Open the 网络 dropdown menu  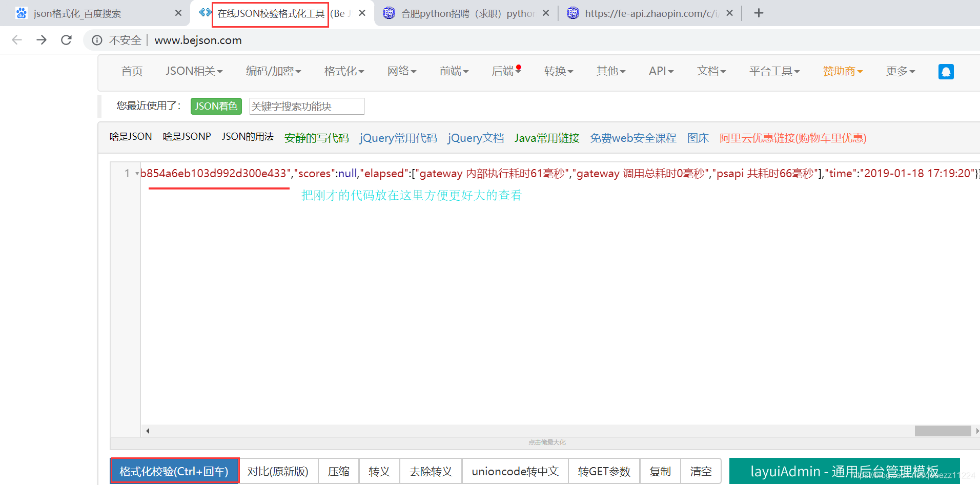pyautogui.click(x=402, y=71)
